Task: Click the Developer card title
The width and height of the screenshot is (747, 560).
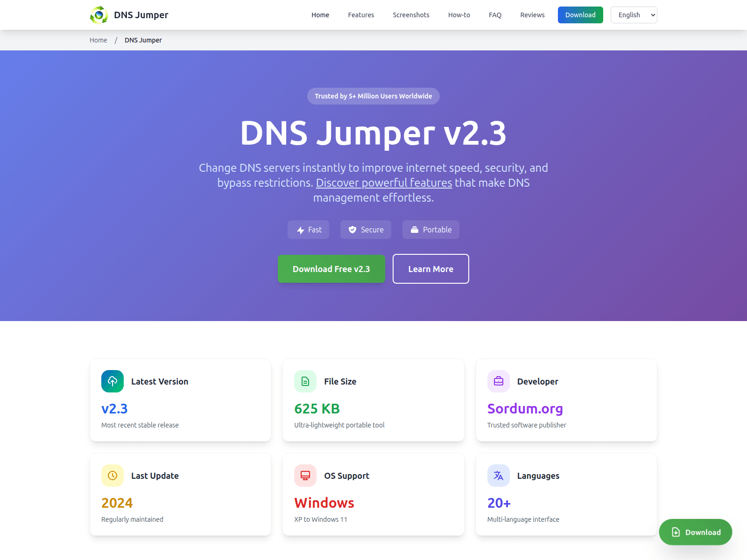Action: point(538,381)
